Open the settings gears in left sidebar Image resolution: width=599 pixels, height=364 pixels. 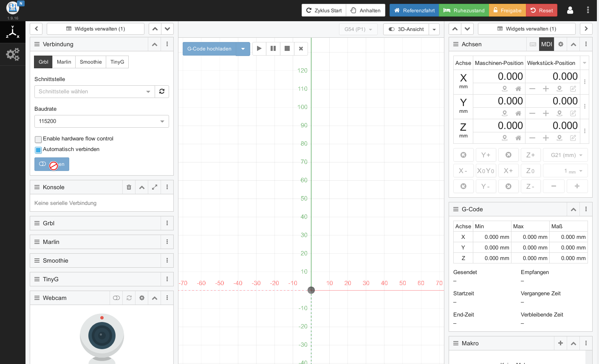point(12,54)
